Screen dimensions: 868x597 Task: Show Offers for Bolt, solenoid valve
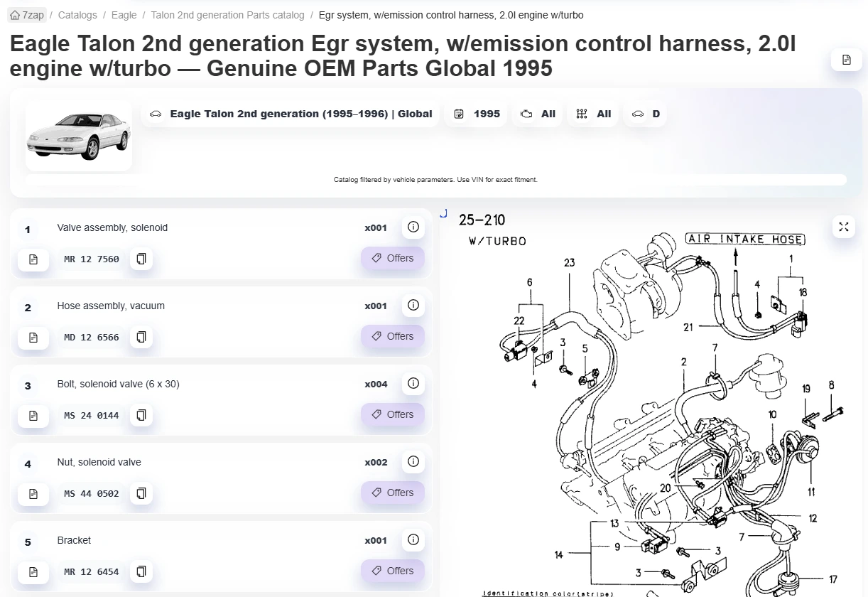pyautogui.click(x=393, y=415)
